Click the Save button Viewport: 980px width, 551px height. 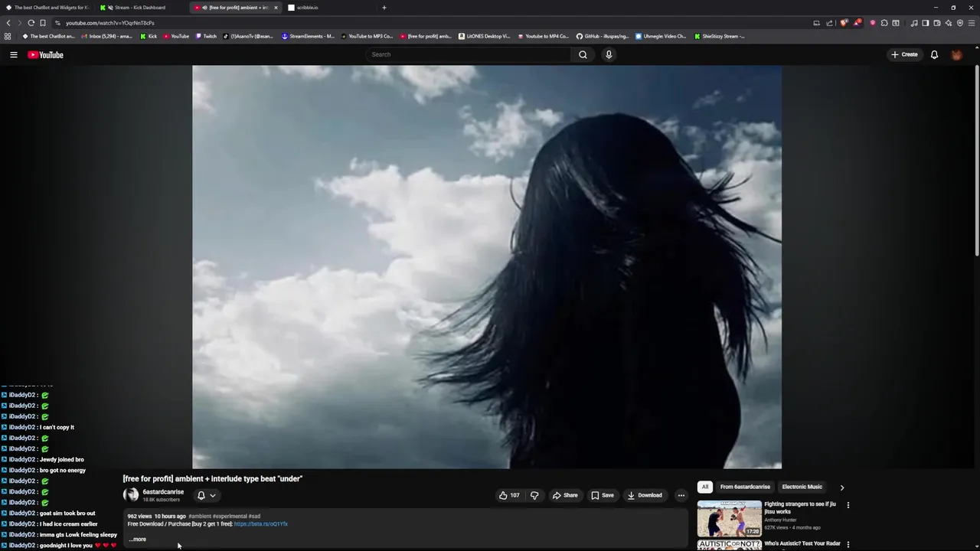point(603,495)
